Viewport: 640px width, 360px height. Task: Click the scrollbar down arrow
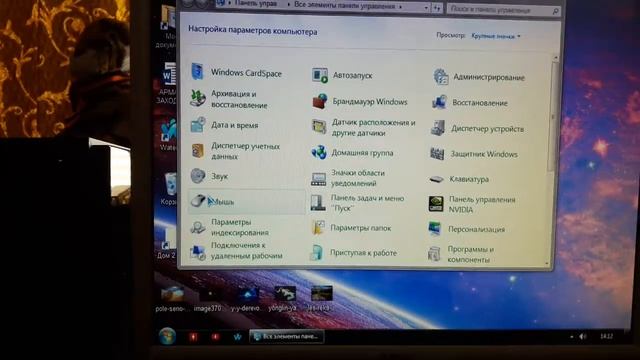[x=548, y=263]
